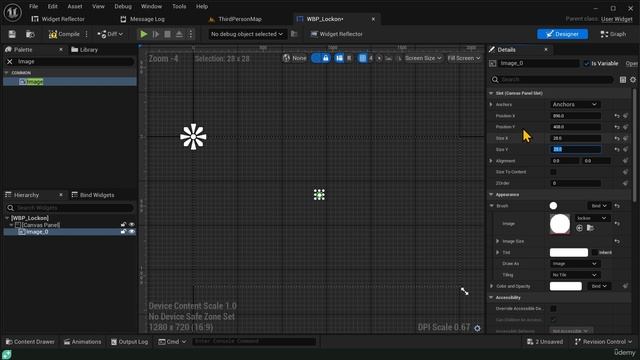Click the localization globe None button
The height and width of the screenshot is (360, 640).
click(x=294, y=58)
